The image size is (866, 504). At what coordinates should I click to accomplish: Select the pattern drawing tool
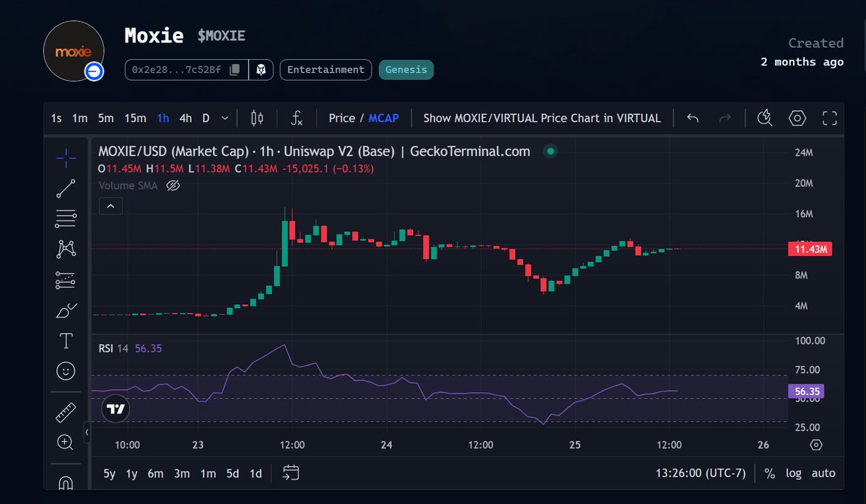pos(66,249)
